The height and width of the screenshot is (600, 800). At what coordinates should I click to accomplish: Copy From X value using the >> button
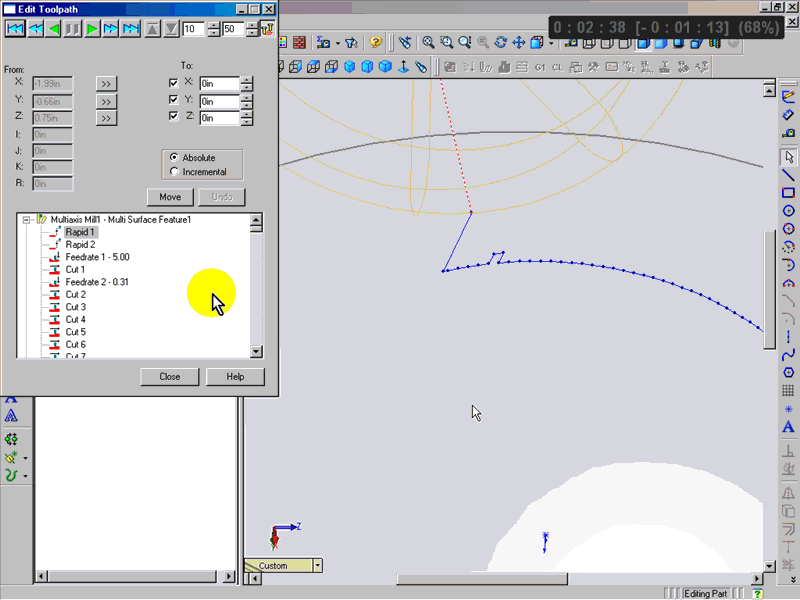106,84
